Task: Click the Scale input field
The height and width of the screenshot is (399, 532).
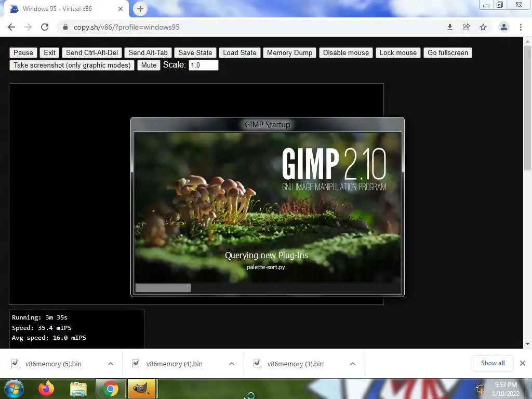Action: pos(203,65)
